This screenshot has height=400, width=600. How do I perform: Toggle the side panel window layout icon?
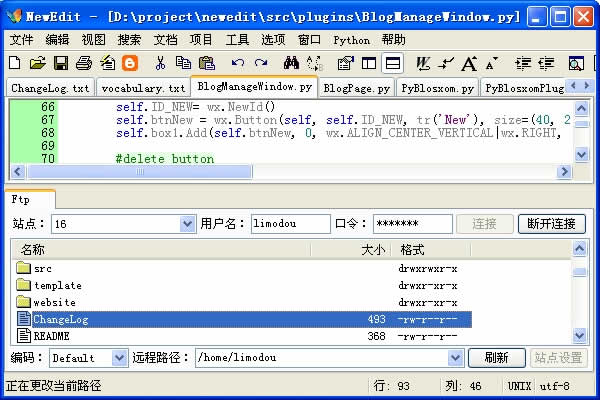(x=369, y=63)
